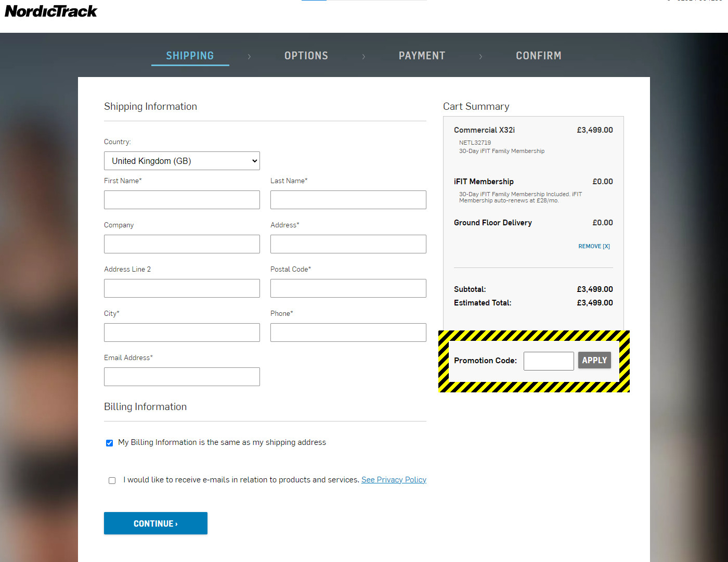
Task: Click the Cart Summary heading
Action: click(x=476, y=107)
